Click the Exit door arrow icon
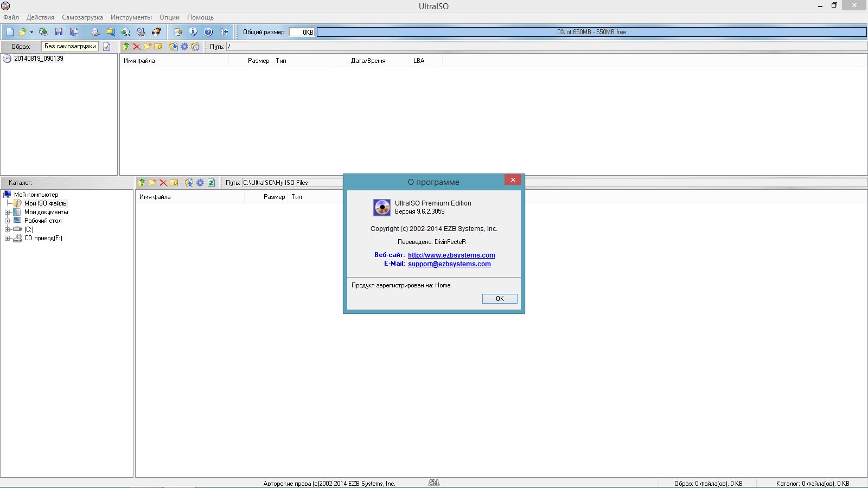The image size is (868, 488). pyautogui.click(x=224, y=32)
